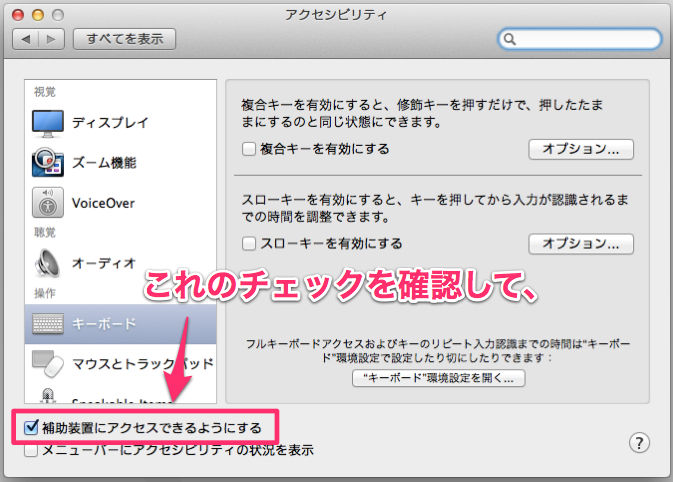Viewport: 673px width, 482px height.
Task: Check メニューバーにアクセシビリティの状況を表示 checkbox
Action: (x=31, y=451)
